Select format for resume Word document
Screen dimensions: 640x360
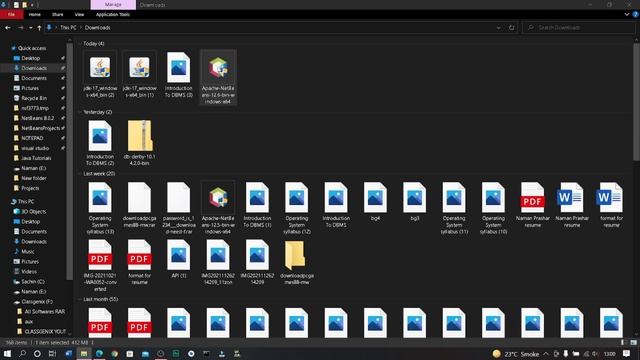click(x=610, y=198)
